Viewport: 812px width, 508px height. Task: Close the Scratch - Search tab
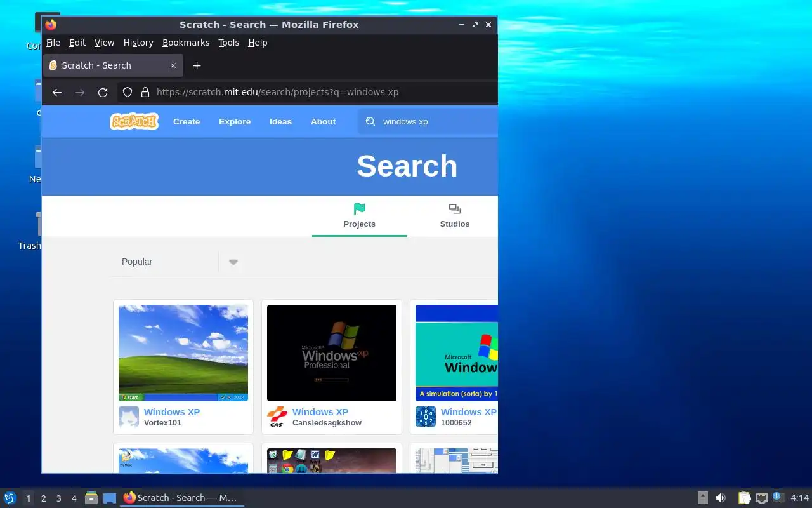(x=173, y=65)
